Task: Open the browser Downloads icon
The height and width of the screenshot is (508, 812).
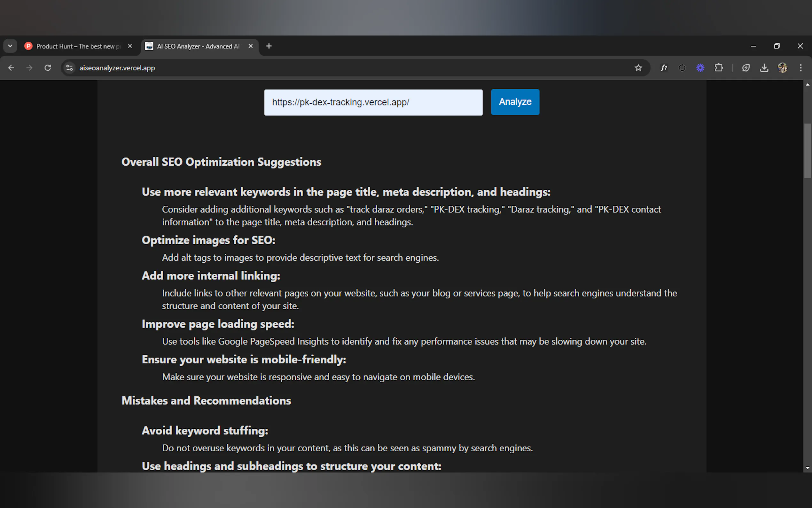Action: (x=764, y=68)
